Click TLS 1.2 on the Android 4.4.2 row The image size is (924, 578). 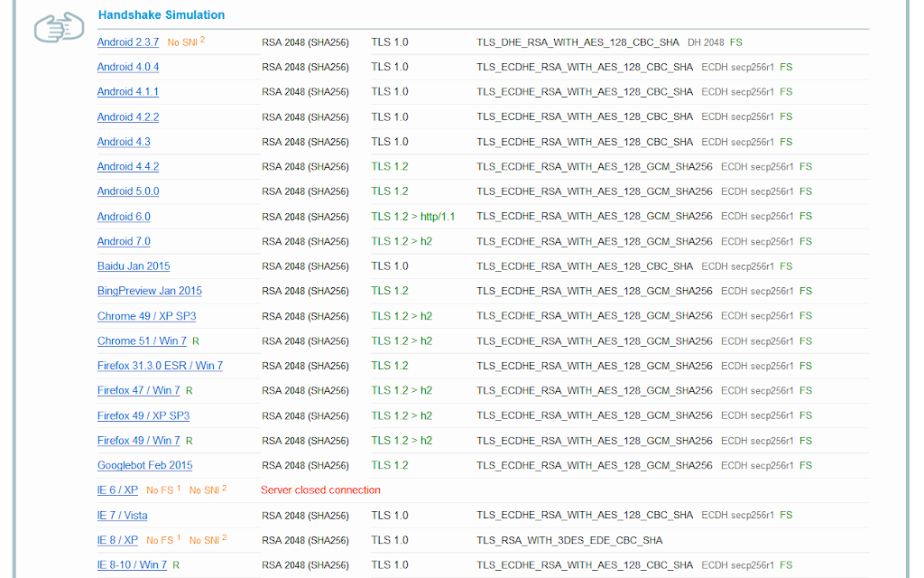point(390,167)
